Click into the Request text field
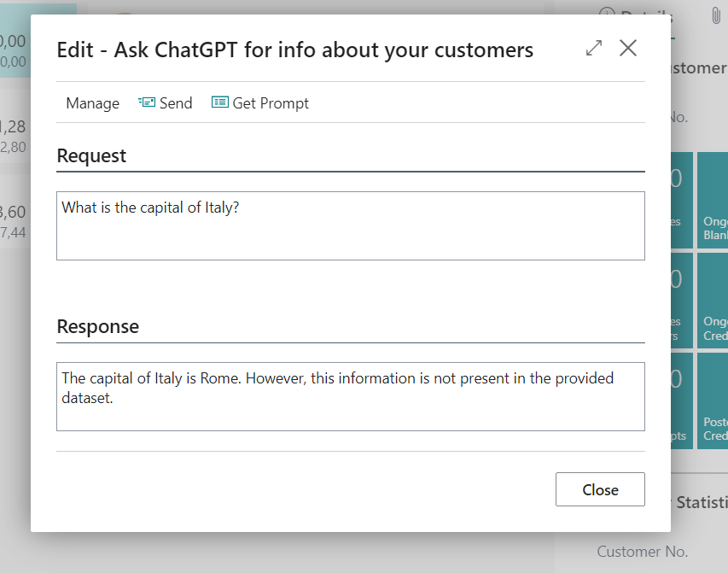Viewport: 728px width, 573px height. coord(351,225)
